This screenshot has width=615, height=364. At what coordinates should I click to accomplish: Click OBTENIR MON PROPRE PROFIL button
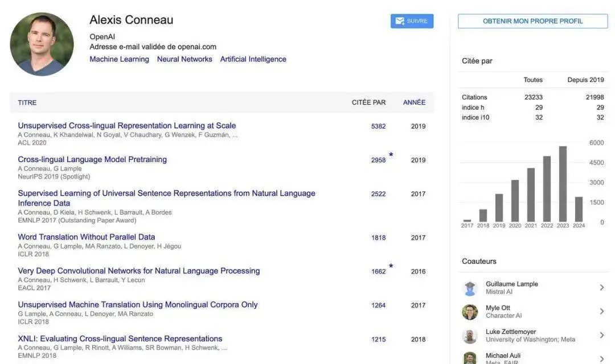(532, 21)
